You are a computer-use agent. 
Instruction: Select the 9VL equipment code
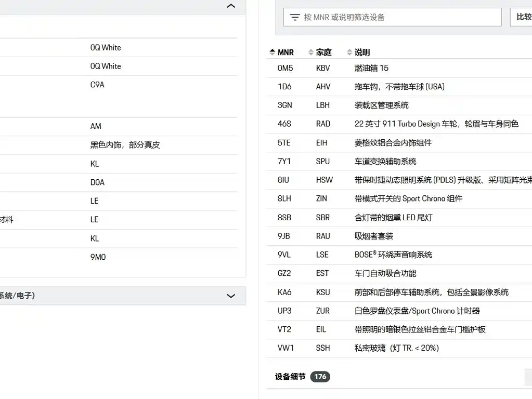tap(284, 255)
